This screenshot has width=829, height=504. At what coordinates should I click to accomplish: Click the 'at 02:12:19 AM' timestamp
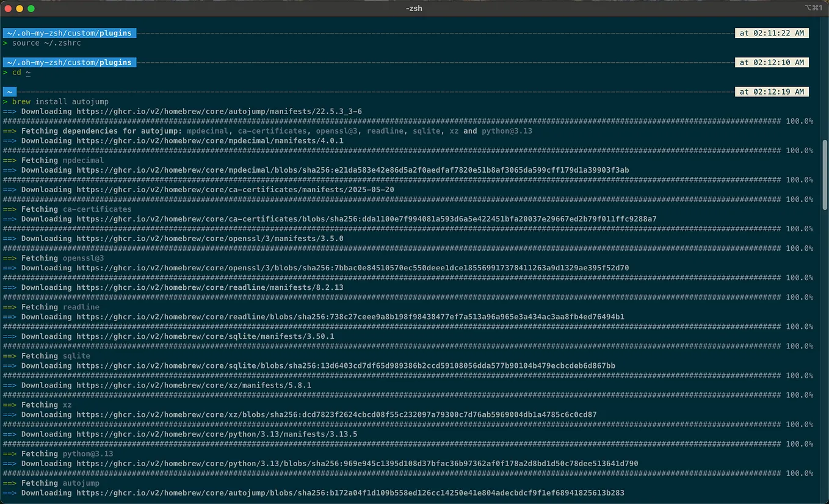(772, 92)
